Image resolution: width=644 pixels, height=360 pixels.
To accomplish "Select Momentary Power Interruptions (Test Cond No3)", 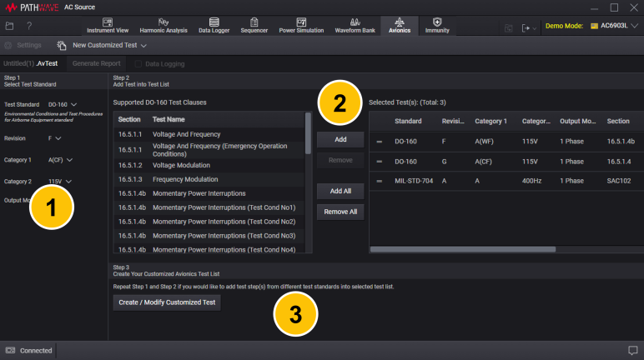I will 209,236.
